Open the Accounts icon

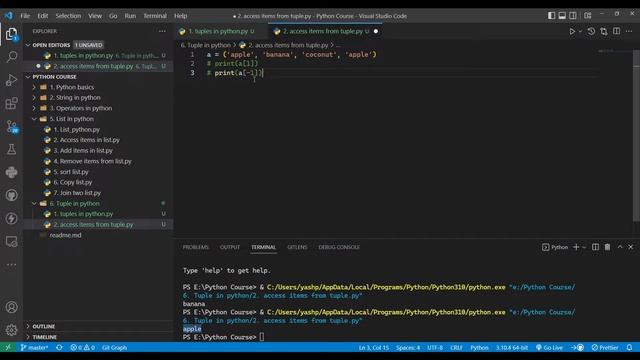pyautogui.click(x=11, y=307)
